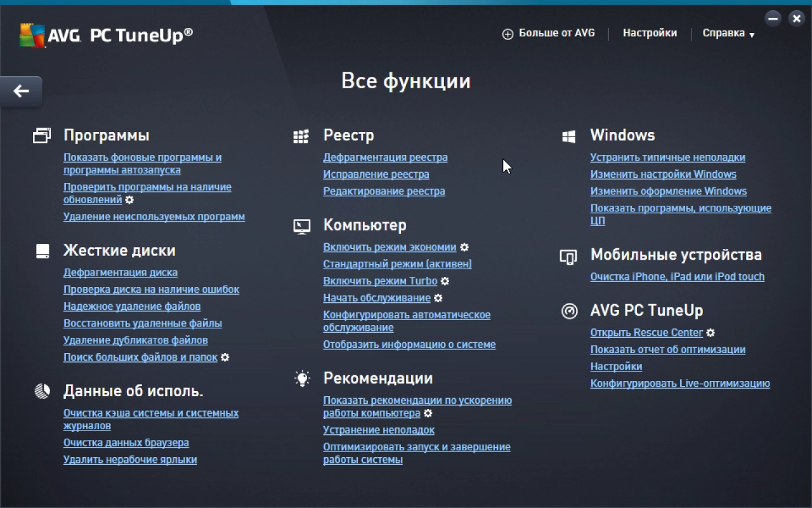Screen dimensions: 812x508
Task: Open the Справка dropdown menu
Action: pos(728,34)
